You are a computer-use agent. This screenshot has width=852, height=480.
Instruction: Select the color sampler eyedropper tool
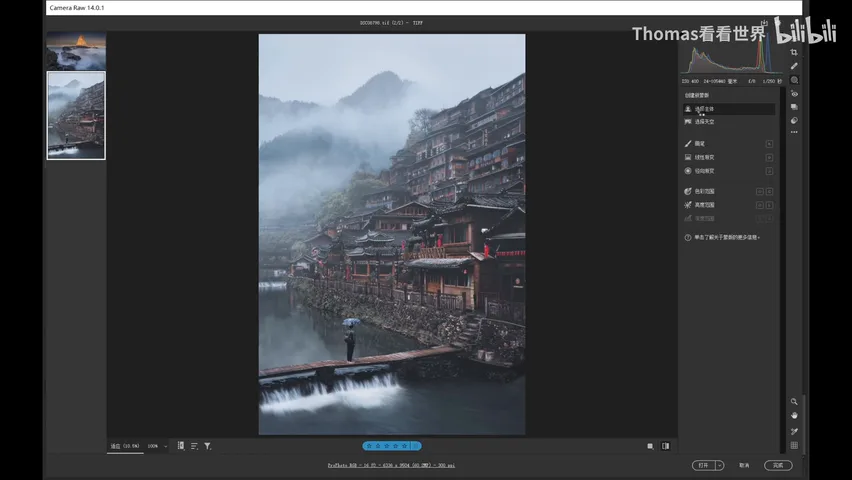pos(794,431)
